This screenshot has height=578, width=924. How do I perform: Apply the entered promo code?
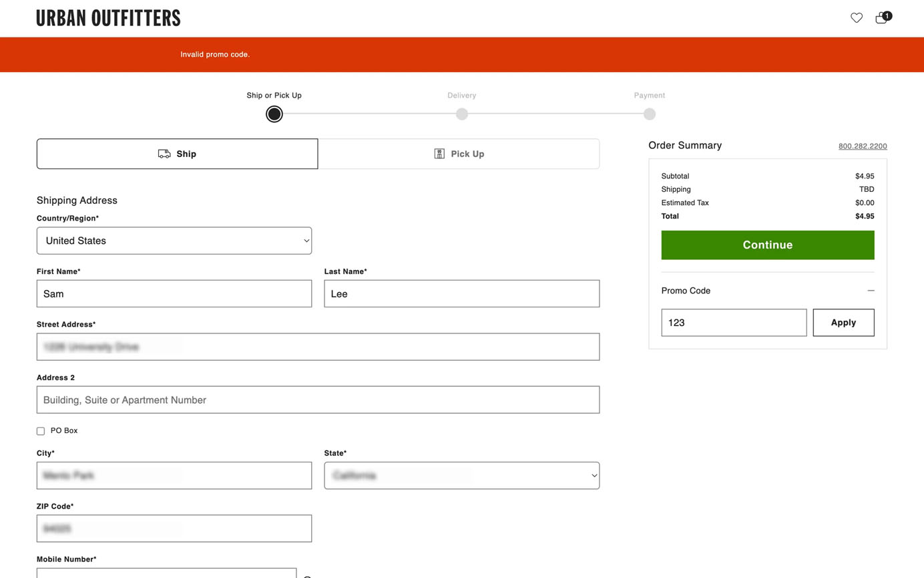[843, 322]
